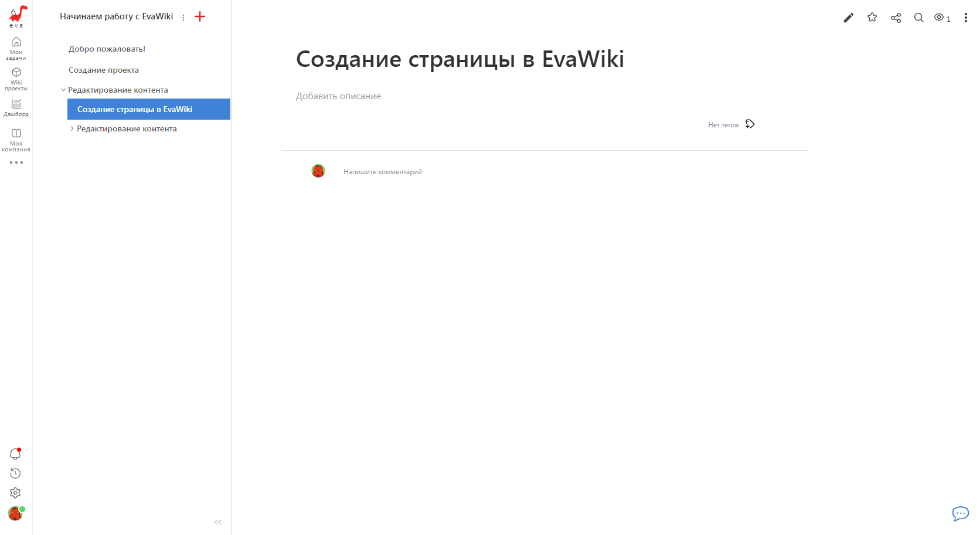Click the pencil edit page icon
The height and width of the screenshot is (535, 980).
[x=848, y=18]
